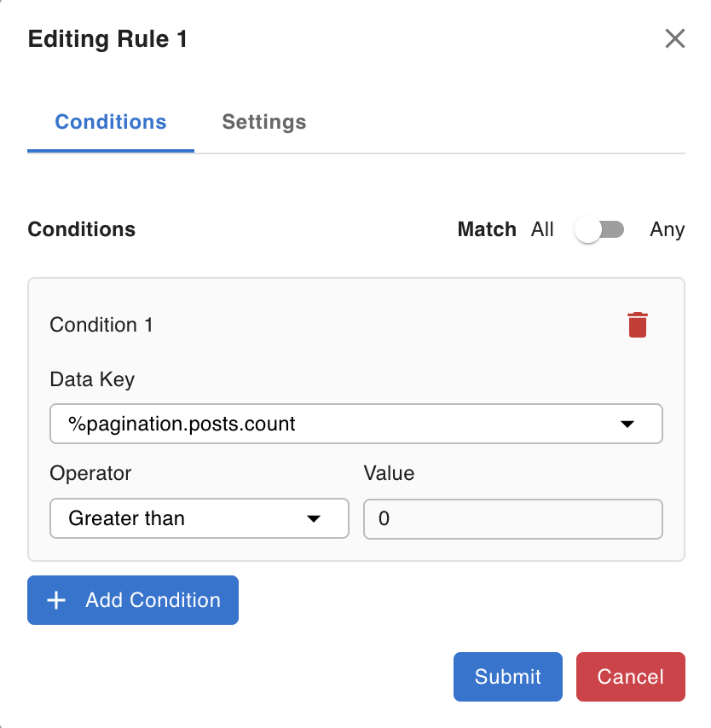The height and width of the screenshot is (728, 711).
Task: Focus the Value input field
Action: point(512,518)
